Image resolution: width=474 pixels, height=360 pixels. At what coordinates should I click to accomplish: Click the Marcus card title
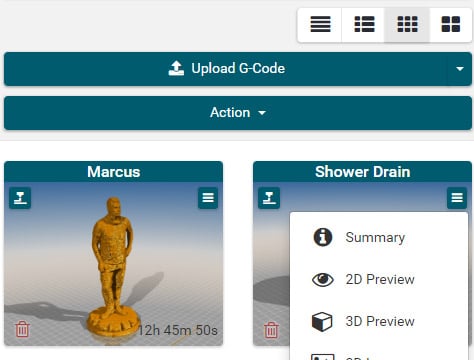coord(114,172)
